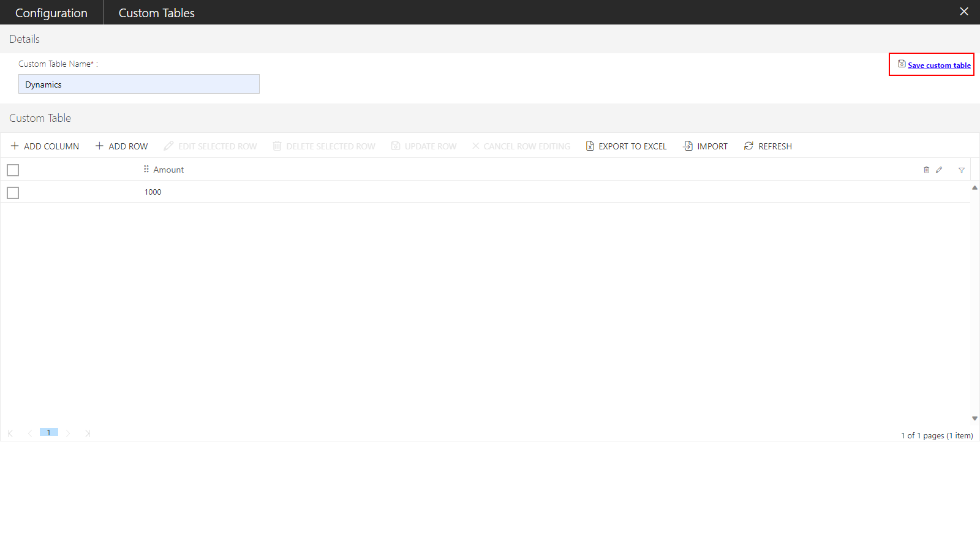Click the Export to Excel toolbar button

tap(626, 146)
